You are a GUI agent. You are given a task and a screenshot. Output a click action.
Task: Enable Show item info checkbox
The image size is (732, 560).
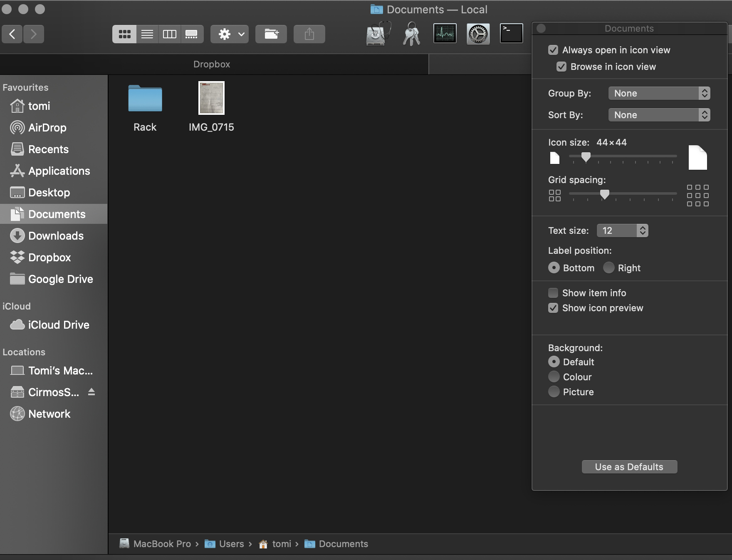pos(553,293)
